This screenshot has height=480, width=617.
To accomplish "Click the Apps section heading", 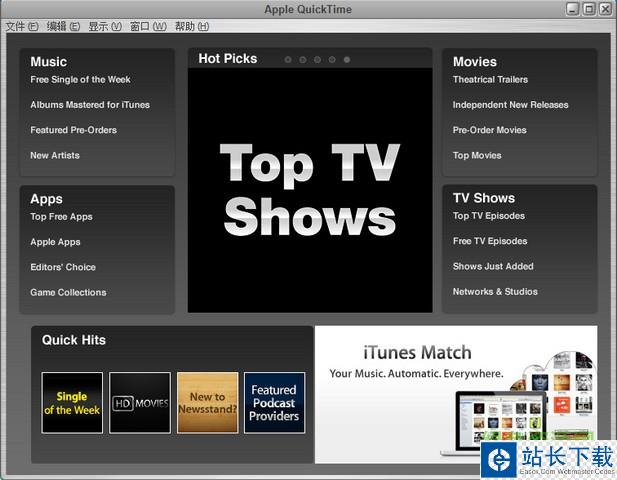I will click(x=46, y=199).
